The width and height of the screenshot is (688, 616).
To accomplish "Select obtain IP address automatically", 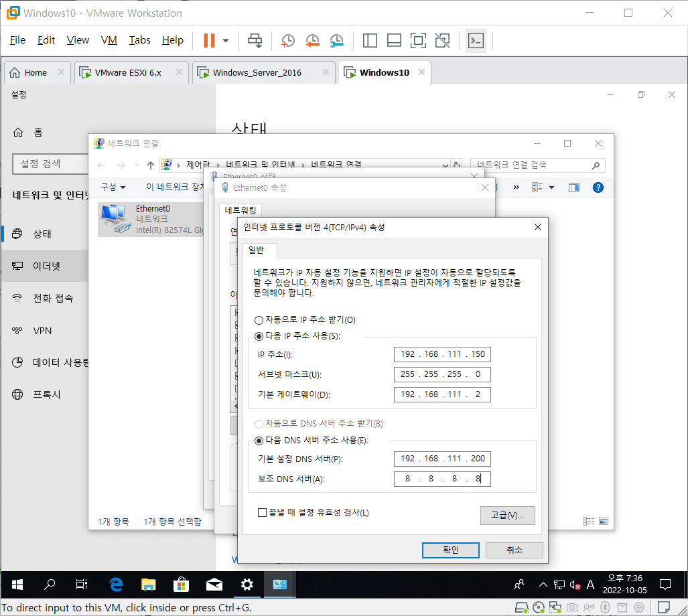I will coord(259,320).
